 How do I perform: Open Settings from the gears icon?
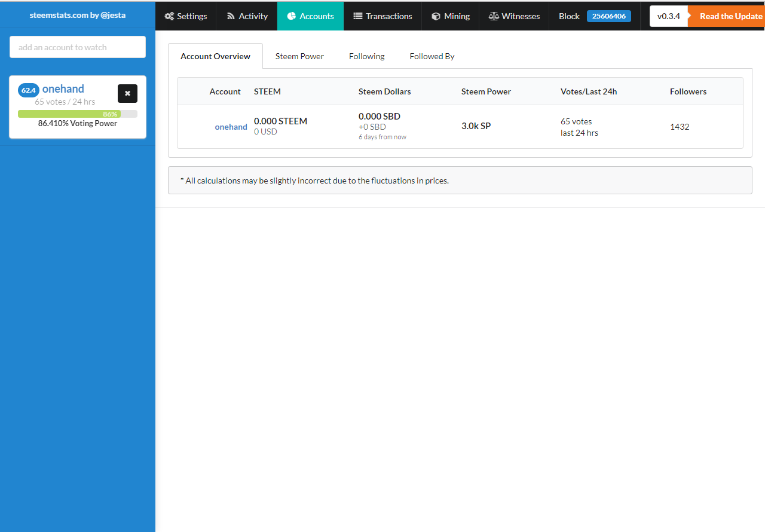(x=170, y=16)
